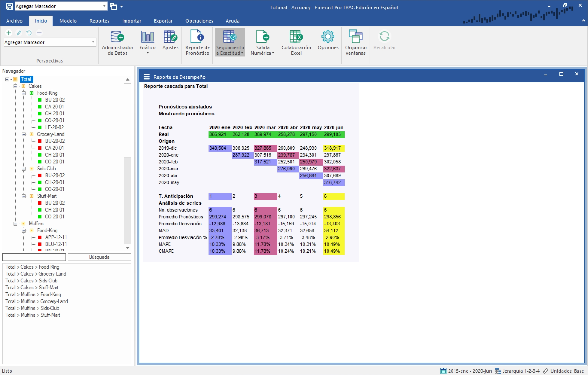Select Total > Muffins > Sids-Club link
The image size is (588, 375).
coord(32,308)
